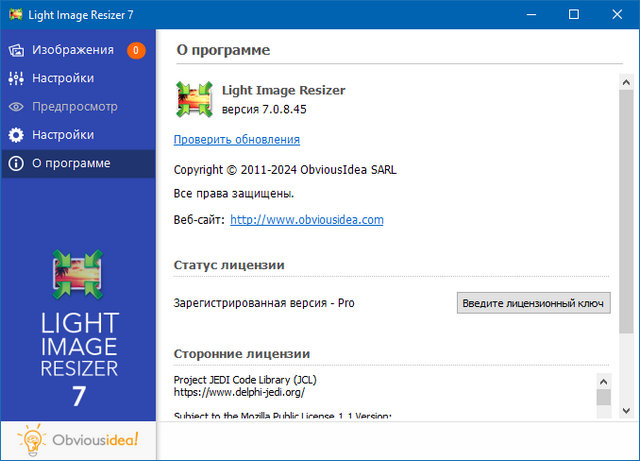Click the Изображения picture icon in sidebar
Image resolution: width=640 pixels, height=461 pixels.
coord(16,50)
